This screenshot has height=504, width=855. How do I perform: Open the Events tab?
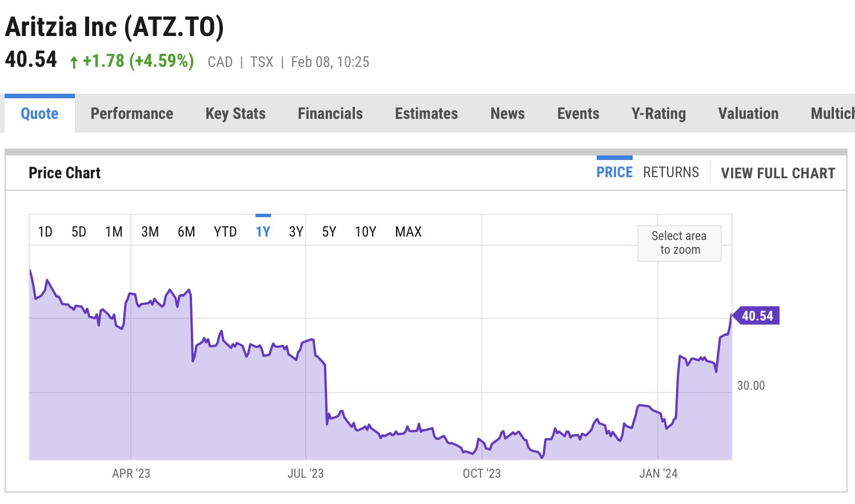(578, 114)
